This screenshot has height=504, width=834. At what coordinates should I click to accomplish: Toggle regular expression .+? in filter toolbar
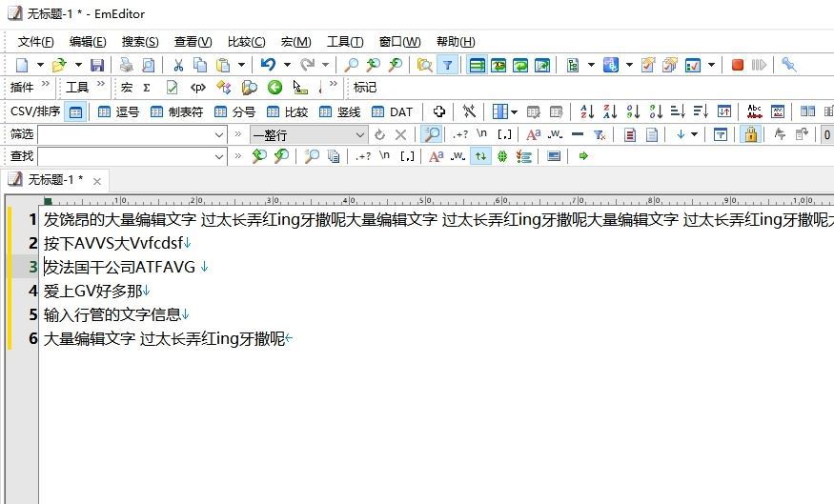tap(459, 134)
